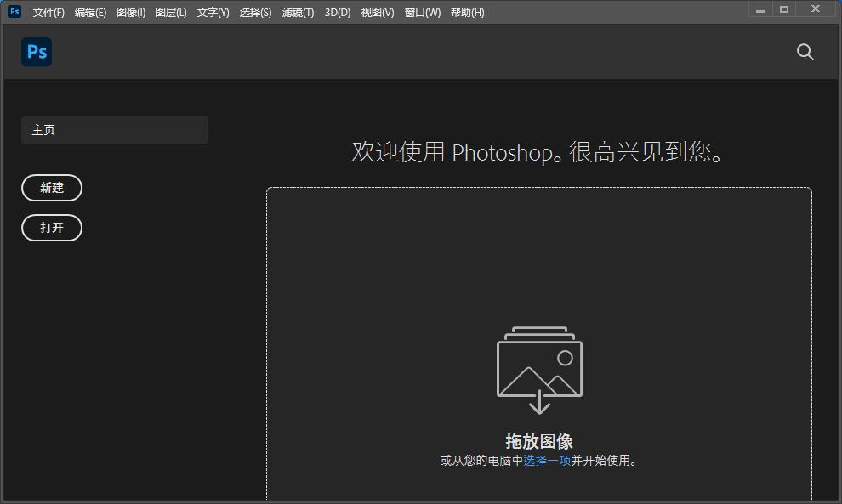842x504 pixels.
Task: Click the 欢迎使用 Photoshop welcome headline
Action: pos(538,152)
